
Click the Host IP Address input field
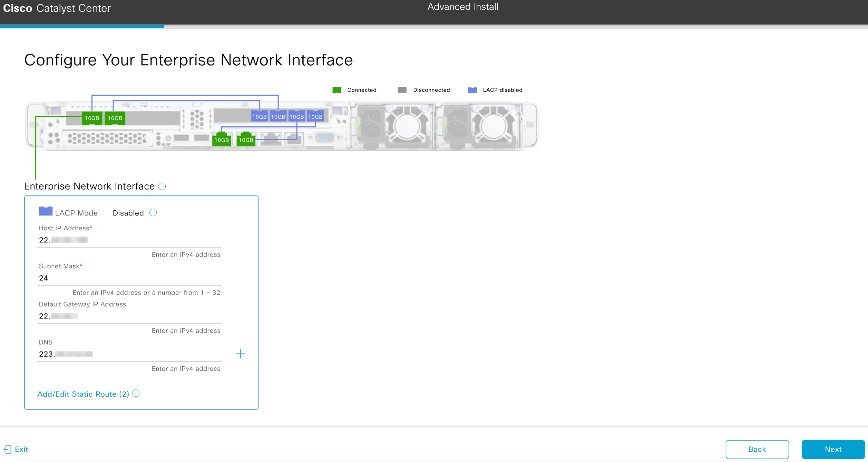[130, 240]
